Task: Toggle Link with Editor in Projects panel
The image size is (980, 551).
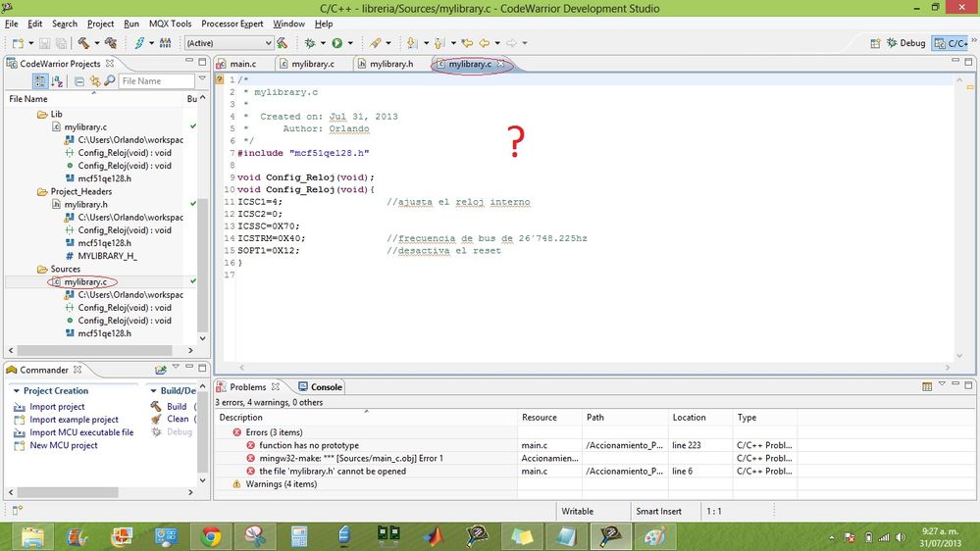Action: coord(94,81)
